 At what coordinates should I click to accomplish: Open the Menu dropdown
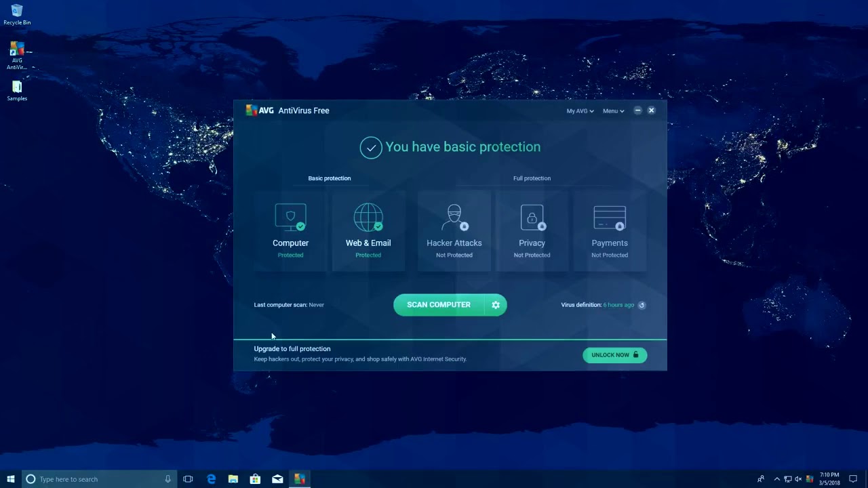coord(613,111)
